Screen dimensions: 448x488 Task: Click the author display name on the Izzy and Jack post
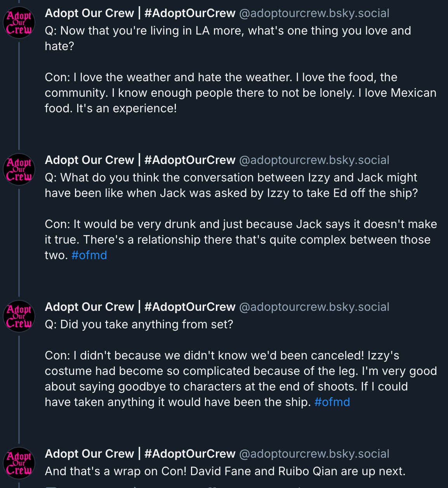140,160
